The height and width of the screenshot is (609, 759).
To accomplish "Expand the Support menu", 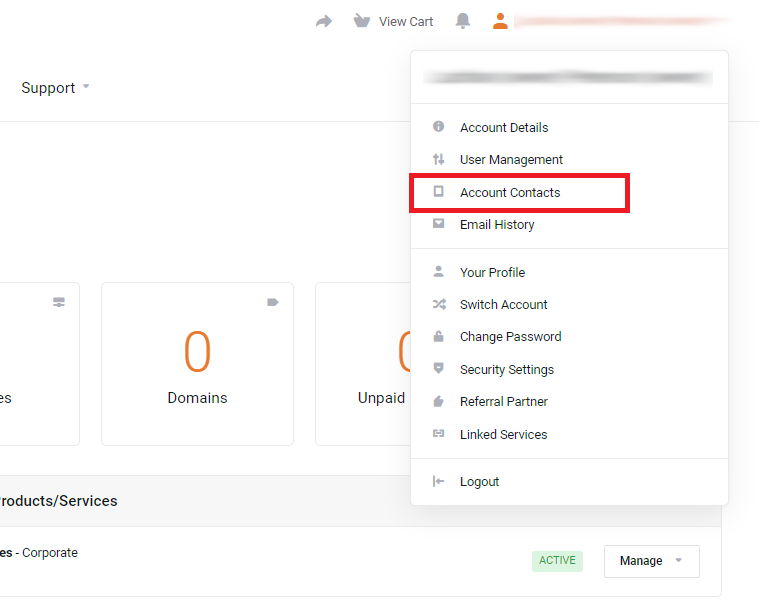I will coord(55,88).
